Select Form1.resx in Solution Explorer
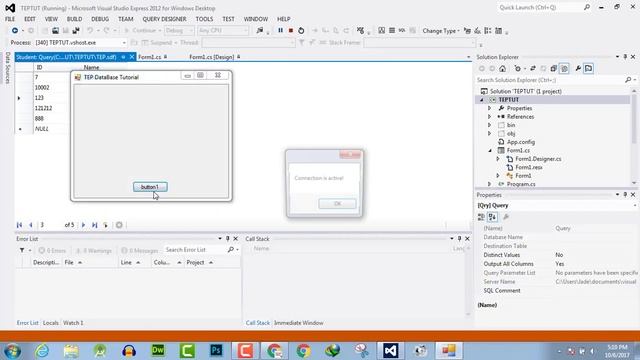The width and height of the screenshot is (640, 360). (x=529, y=167)
